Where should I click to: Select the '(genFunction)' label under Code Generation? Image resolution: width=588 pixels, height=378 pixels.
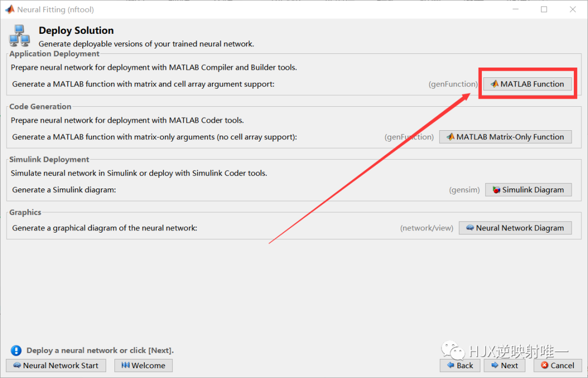pyautogui.click(x=409, y=137)
